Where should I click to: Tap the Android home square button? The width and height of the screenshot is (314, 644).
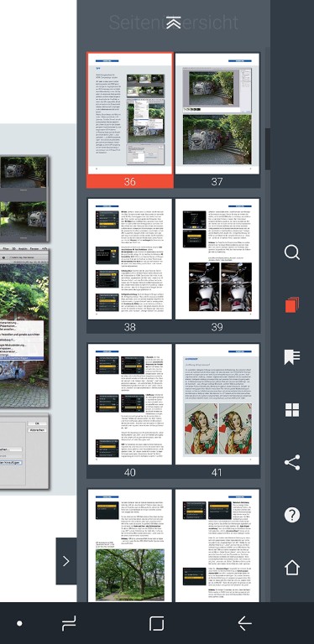pos(157,624)
